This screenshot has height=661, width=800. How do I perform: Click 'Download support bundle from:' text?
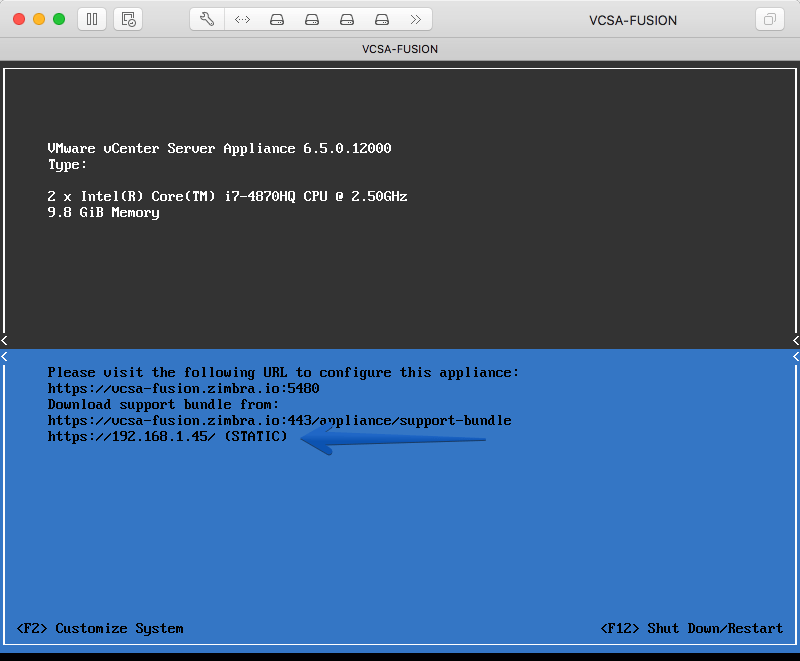pyautogui.click(x=163, y=404)
